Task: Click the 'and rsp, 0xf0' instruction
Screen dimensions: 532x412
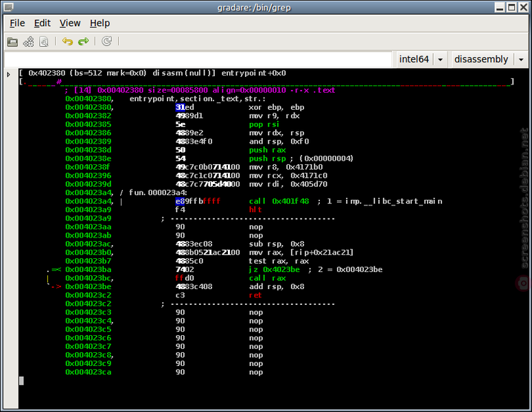Action: (x=279, y=141)
